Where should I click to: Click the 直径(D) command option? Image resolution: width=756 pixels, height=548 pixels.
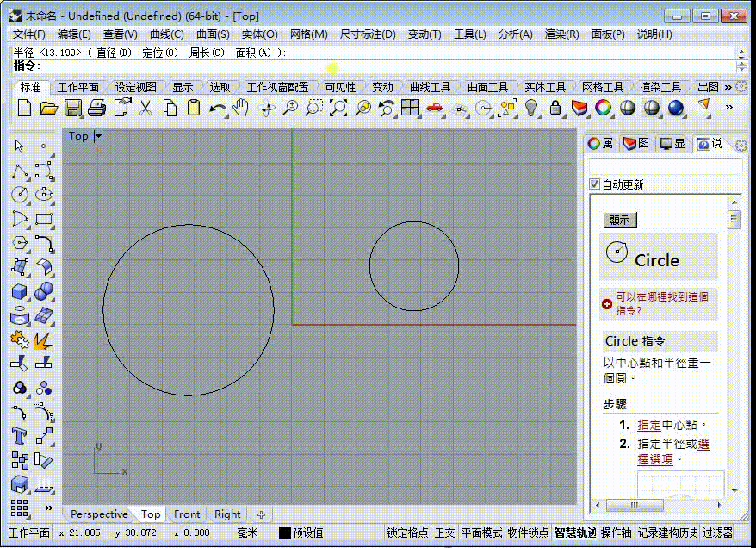pyautogui.click(x=114, y=53)
